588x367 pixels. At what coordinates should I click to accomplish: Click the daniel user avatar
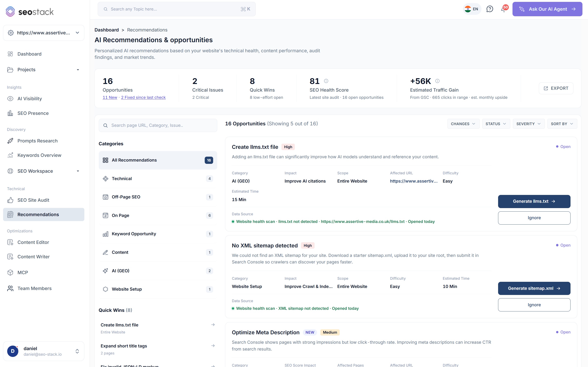[13, 351]
